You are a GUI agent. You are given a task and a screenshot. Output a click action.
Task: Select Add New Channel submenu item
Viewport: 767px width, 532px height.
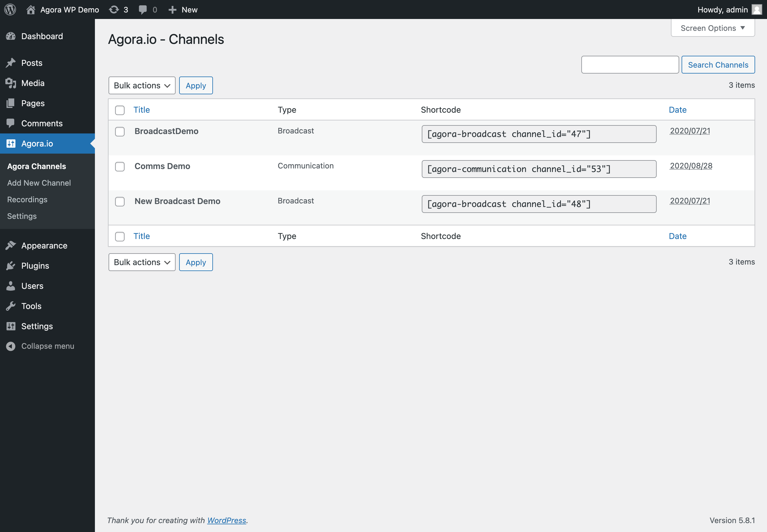point(39,183)
